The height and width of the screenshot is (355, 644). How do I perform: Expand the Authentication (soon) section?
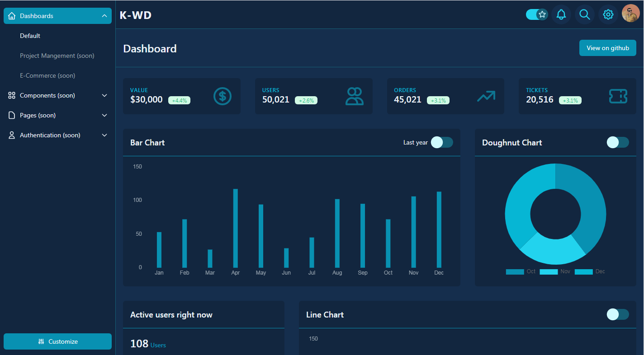pos(57,135)
